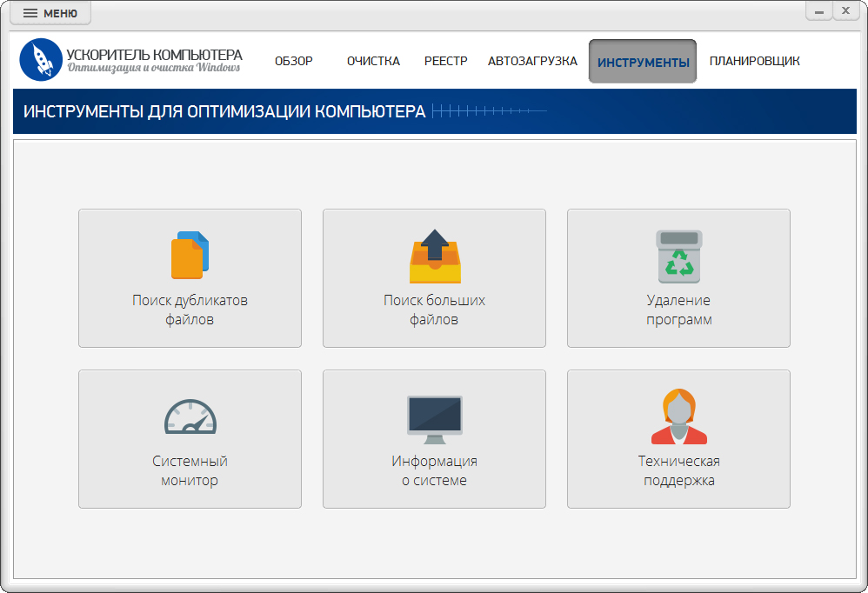The image size is (868, 593).
Task: Click the orange duplicate files icon
Action: (x=190, y=255)
